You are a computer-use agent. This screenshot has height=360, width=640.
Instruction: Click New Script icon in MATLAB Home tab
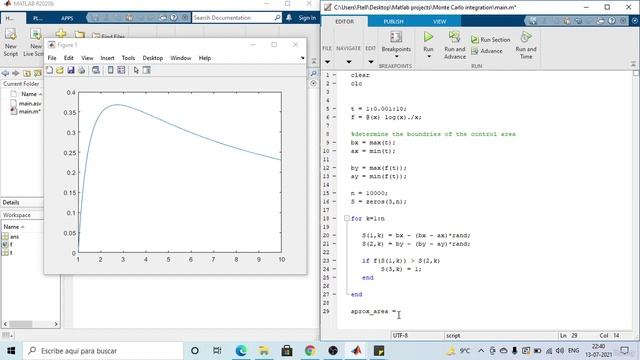coord(11,35)
